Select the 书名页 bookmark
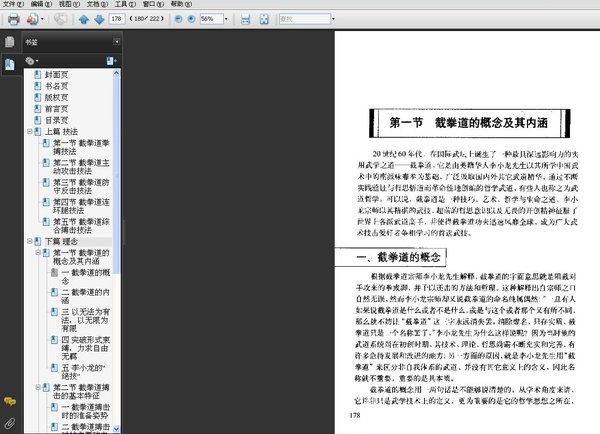Viewport: 600px width, 434px height. 57,86
